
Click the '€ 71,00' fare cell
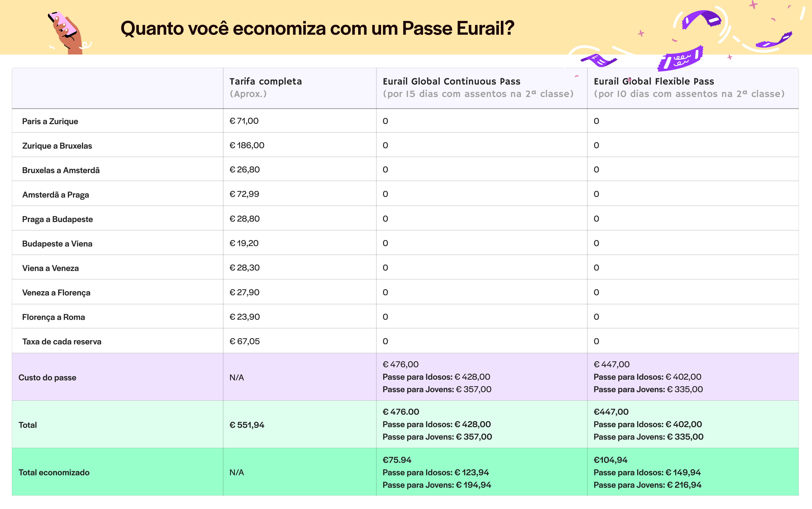pyautogui.click(x=244, y=121)
